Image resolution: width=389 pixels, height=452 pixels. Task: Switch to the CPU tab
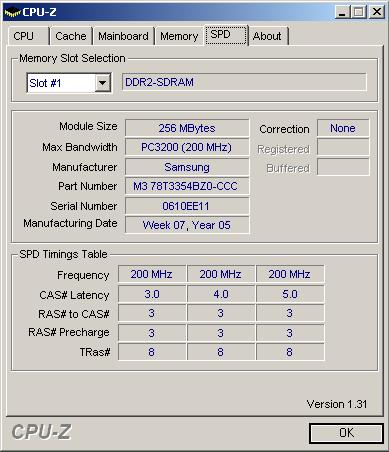(x=28, y=36)
